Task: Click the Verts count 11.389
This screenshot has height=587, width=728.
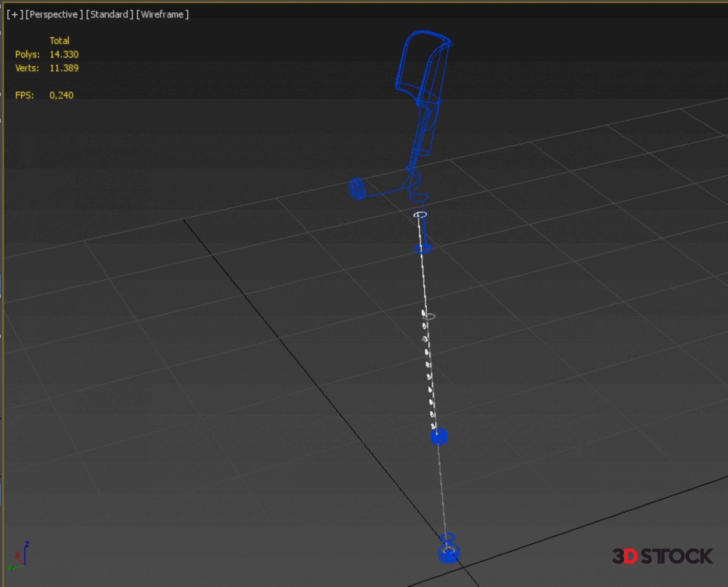Action: (64, 68)
